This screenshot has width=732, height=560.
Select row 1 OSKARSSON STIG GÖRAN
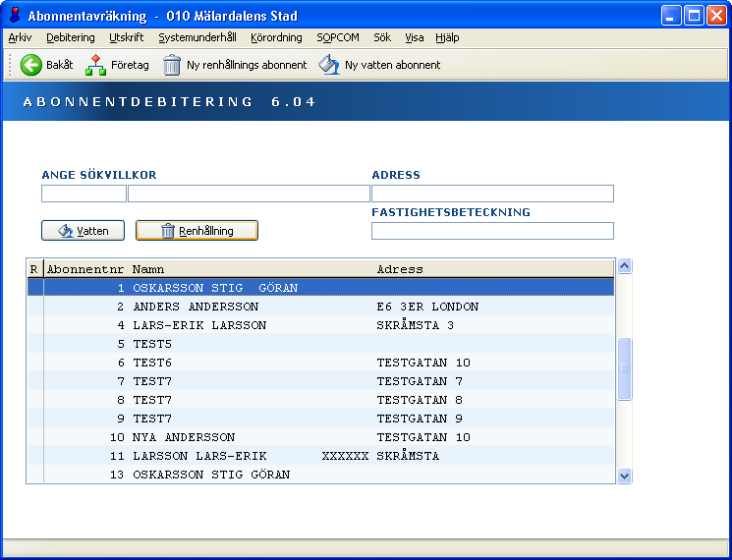320,288
